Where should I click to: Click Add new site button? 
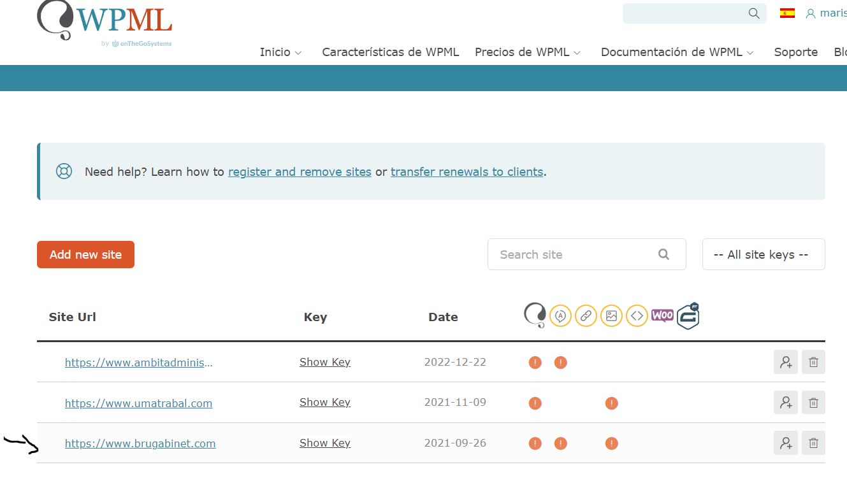pos(85,254)
